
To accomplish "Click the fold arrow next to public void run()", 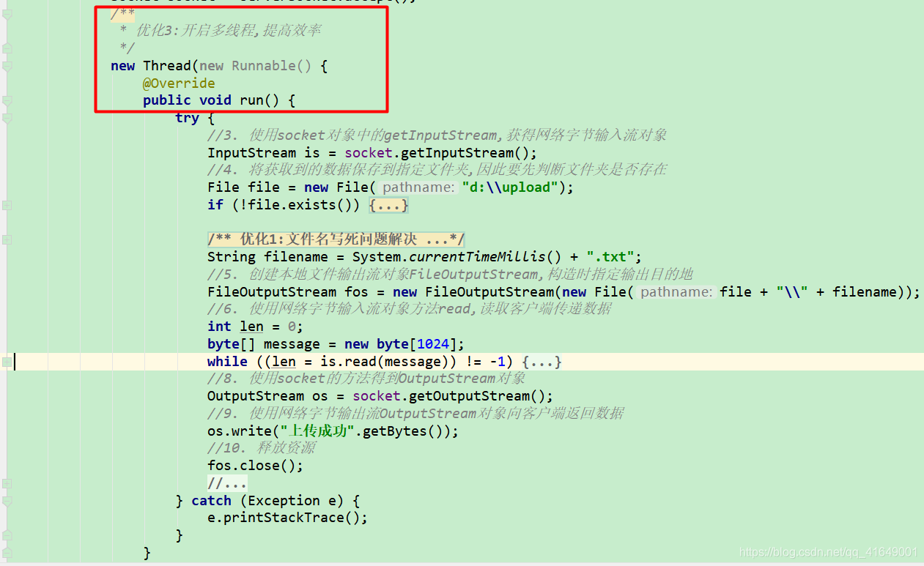I will point(5,100).
